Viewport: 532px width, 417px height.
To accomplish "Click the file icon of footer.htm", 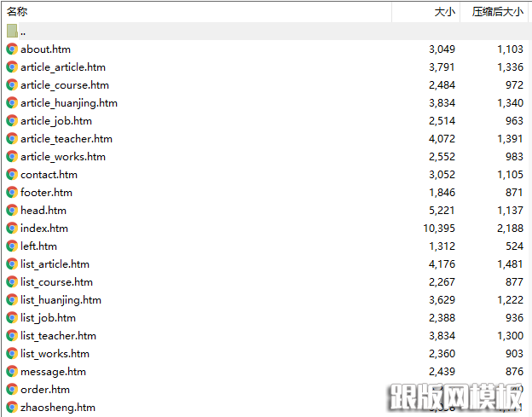I will tap(12, 193).
